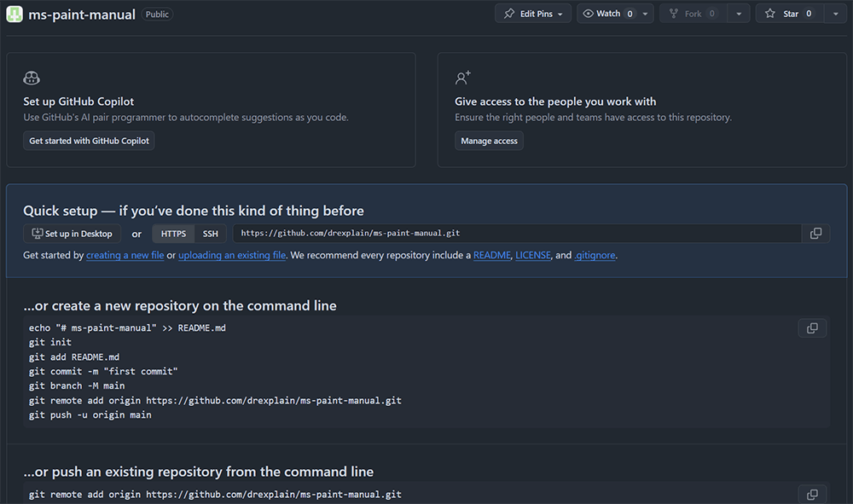The width and height of the screenshot is (853, 504).
Task: Expand the Fork options dropdown arrow
Action: 739,14
